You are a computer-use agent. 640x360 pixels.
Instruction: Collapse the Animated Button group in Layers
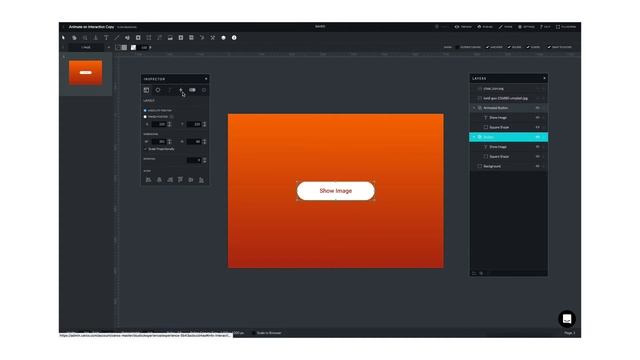pos(474,108)
